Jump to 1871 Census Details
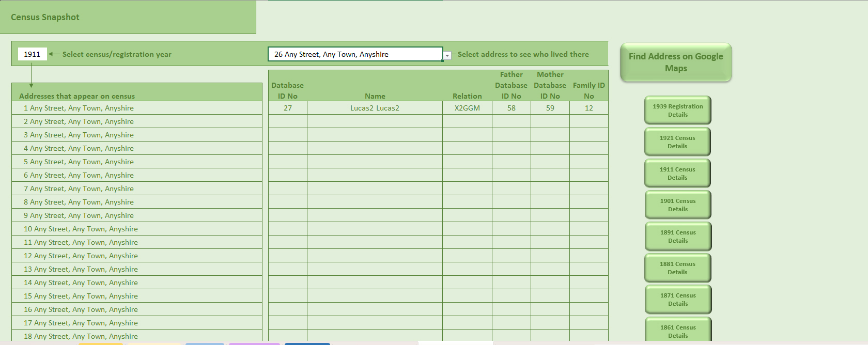 point(677,300)
